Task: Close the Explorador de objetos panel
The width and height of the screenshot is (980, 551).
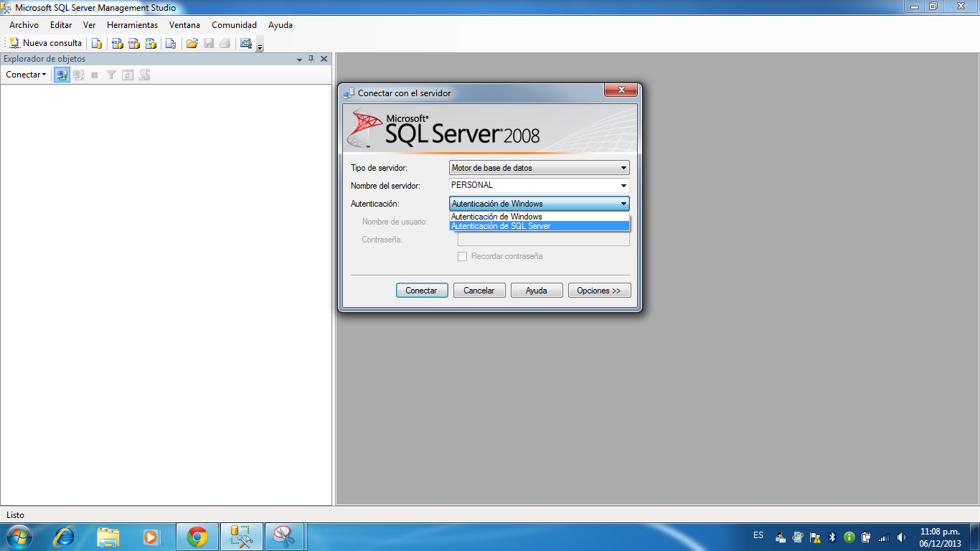Action: click(324, 59)
